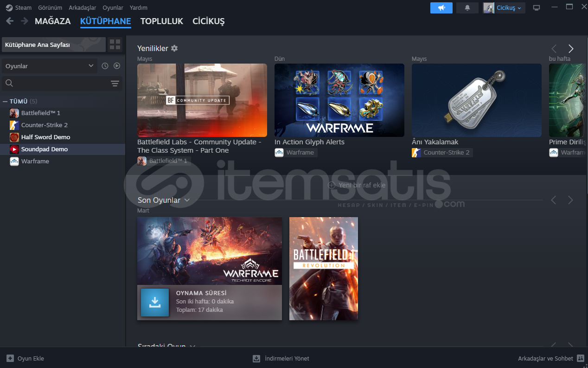Open notifications bell
Screen dimensions: 588x368
point(467,7)
